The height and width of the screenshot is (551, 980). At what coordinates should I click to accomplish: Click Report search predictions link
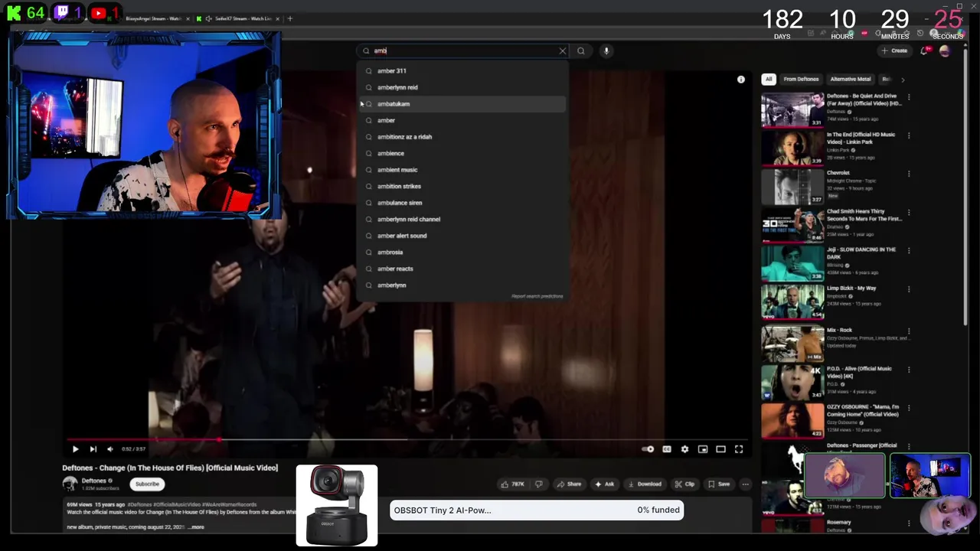pyautogui.click(x=537, y=296)
